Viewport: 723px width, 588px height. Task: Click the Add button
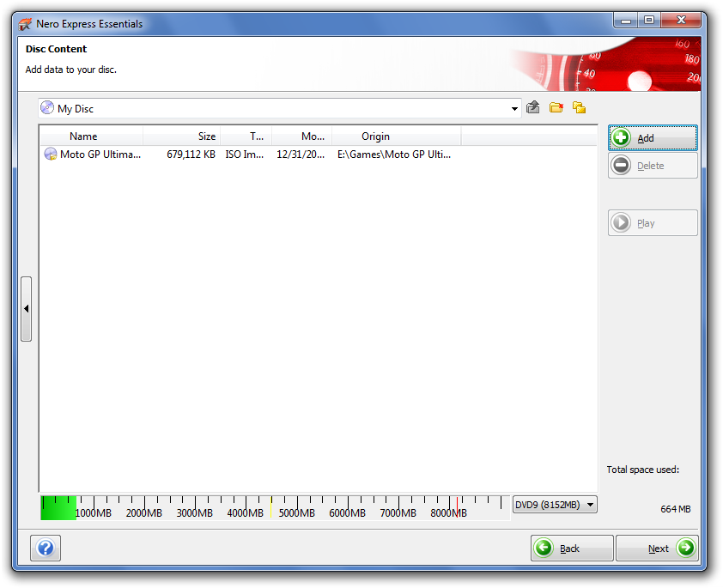point(653,138)
